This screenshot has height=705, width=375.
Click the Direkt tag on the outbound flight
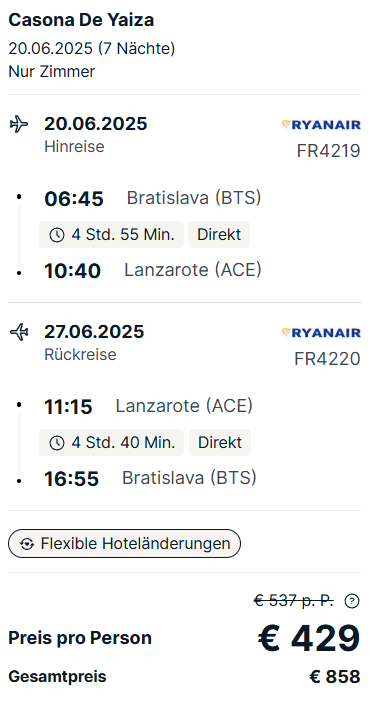(219, 235)
